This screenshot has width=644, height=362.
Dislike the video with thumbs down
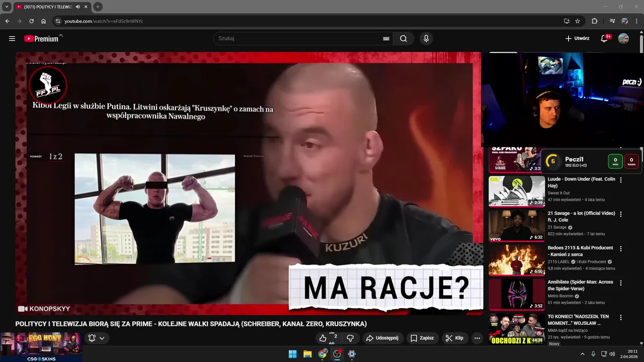(351, 338)
